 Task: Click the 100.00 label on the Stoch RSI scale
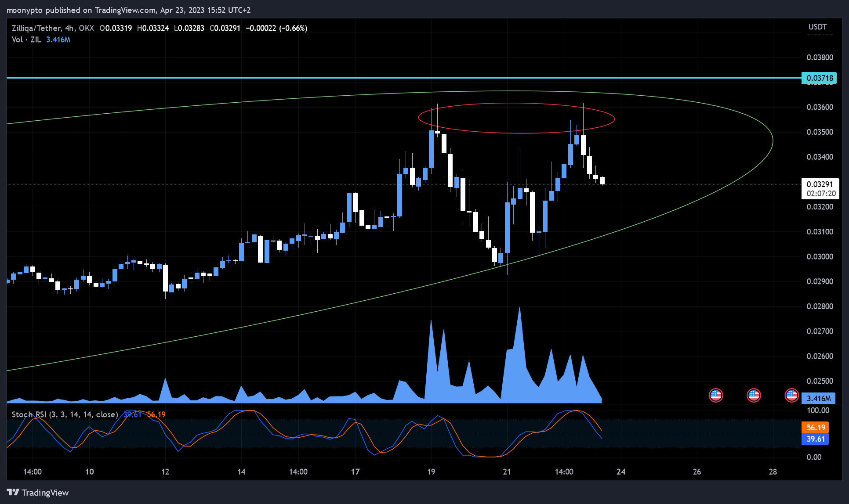[x=818, y=410]
